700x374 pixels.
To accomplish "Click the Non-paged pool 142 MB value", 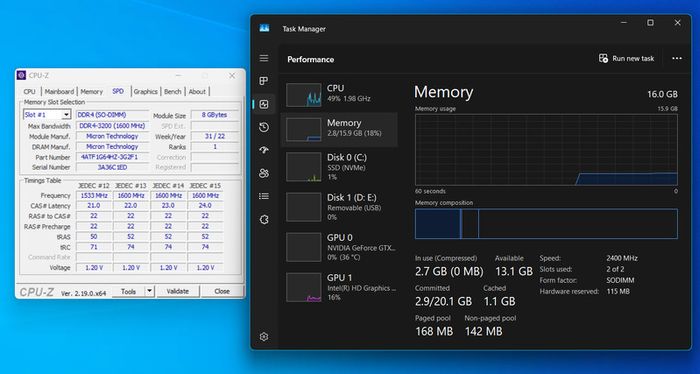I will (483, 331).
